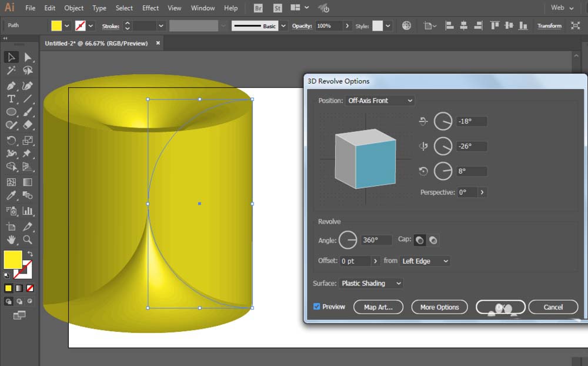
Task: Switch to Draw Inside mode
Action: point(29,301)
